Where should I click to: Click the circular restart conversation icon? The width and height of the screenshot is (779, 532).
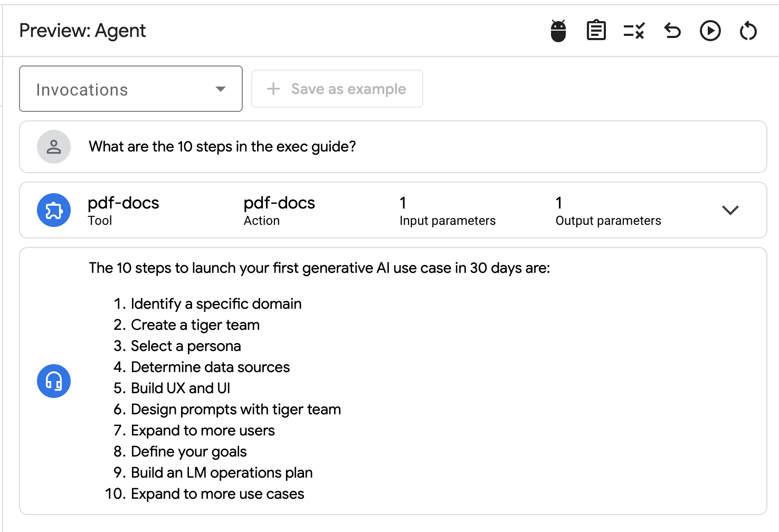pos(748,31)
